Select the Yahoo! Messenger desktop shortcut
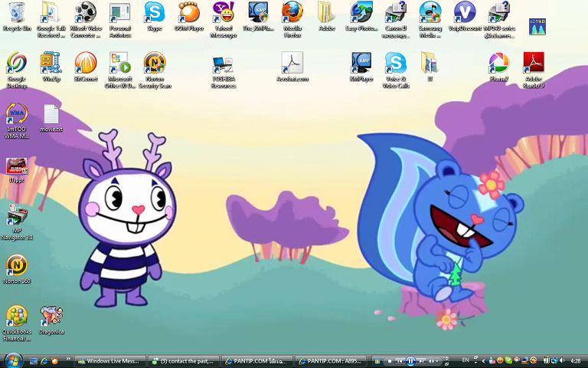The height and width of the screenshot is (368, 588). 224,19
